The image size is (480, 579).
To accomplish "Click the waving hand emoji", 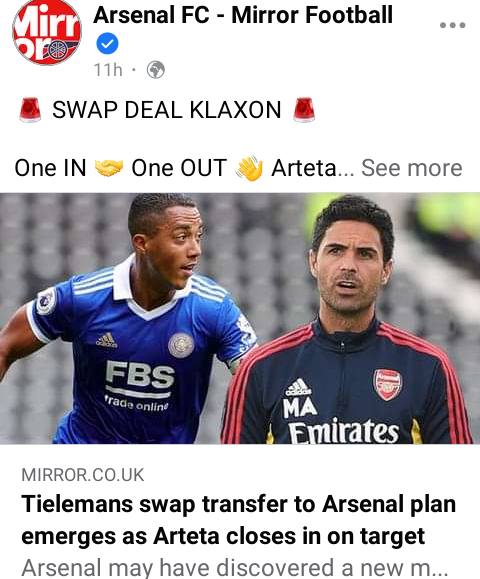I will pyautogui.click(x=249, y=168).
